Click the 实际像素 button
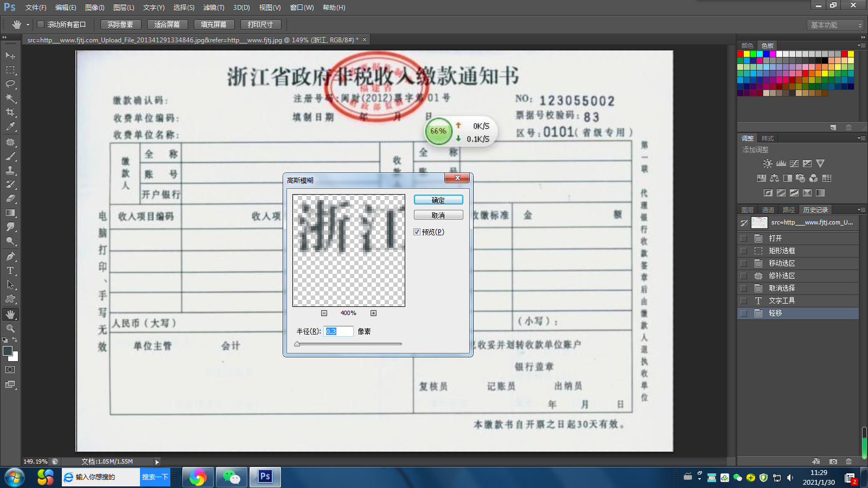Viewport: 868px width, 488px height. (120, 24)
